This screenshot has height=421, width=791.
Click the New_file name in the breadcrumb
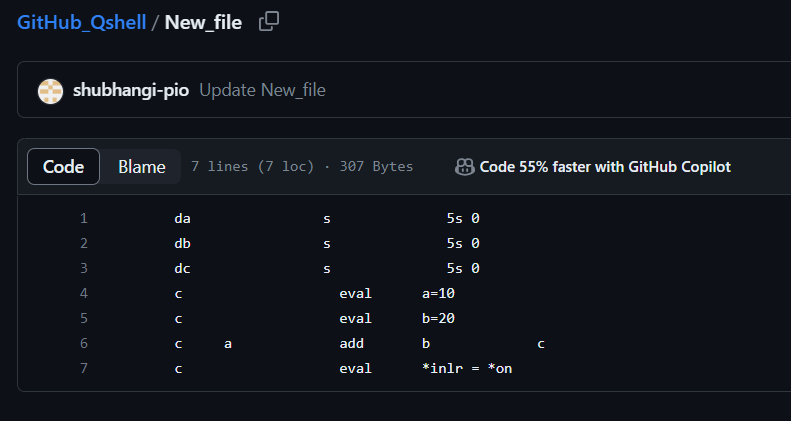pyautogui.click(x=203, y=22)
